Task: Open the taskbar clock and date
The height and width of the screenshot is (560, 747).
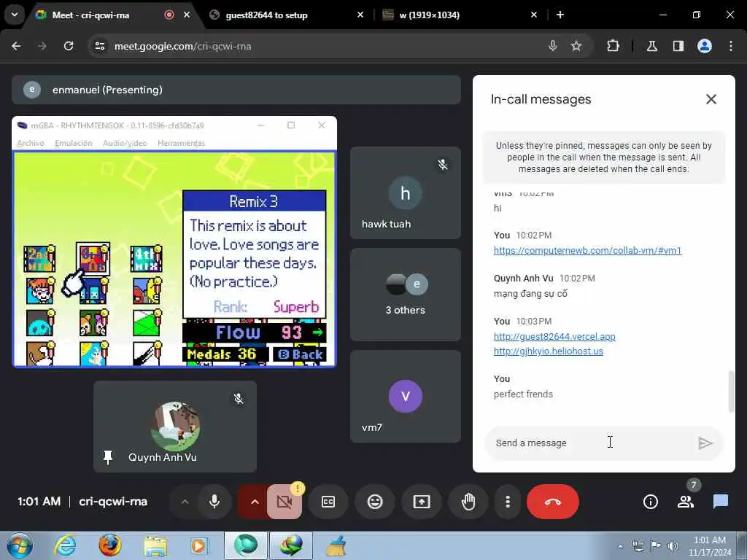Action: click(x=710, y=546)
